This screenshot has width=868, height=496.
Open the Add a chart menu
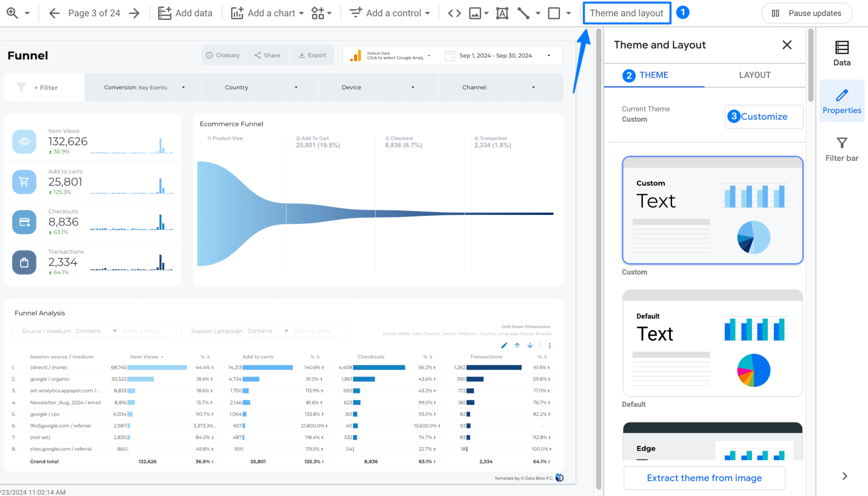click(267, 13)
